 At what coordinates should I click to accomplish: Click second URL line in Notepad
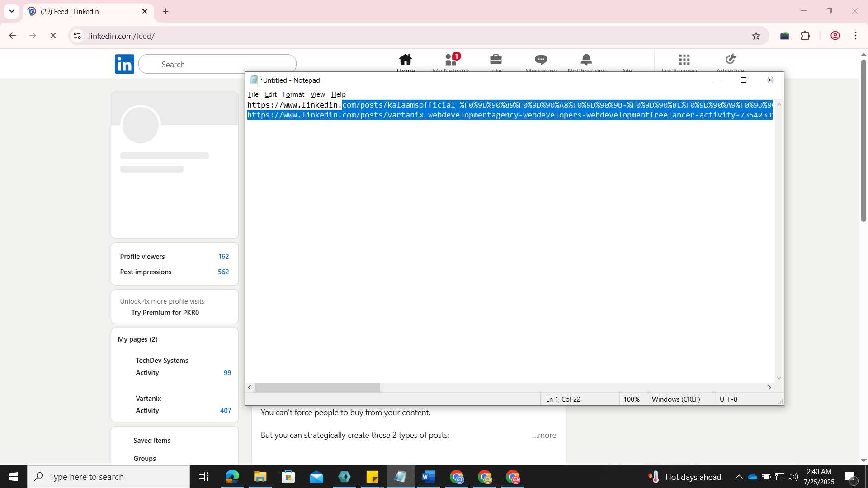pyautogui.click(x=509, y=115)
